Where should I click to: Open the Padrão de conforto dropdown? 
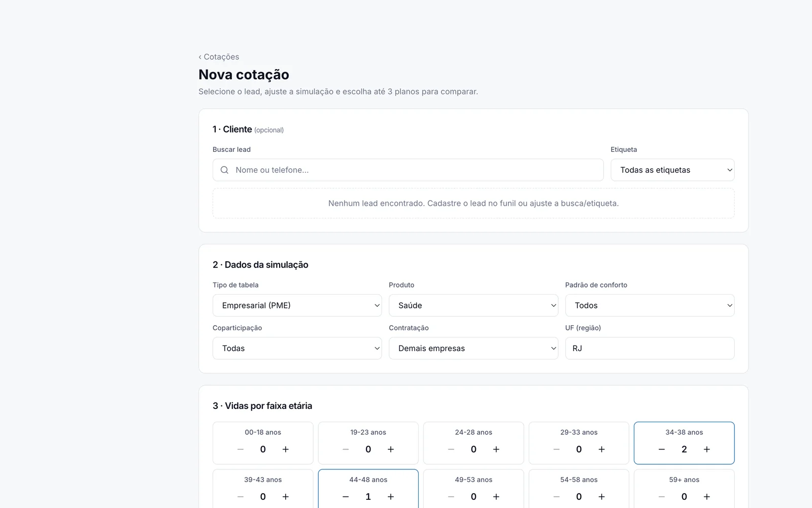[x=650, y=305]
